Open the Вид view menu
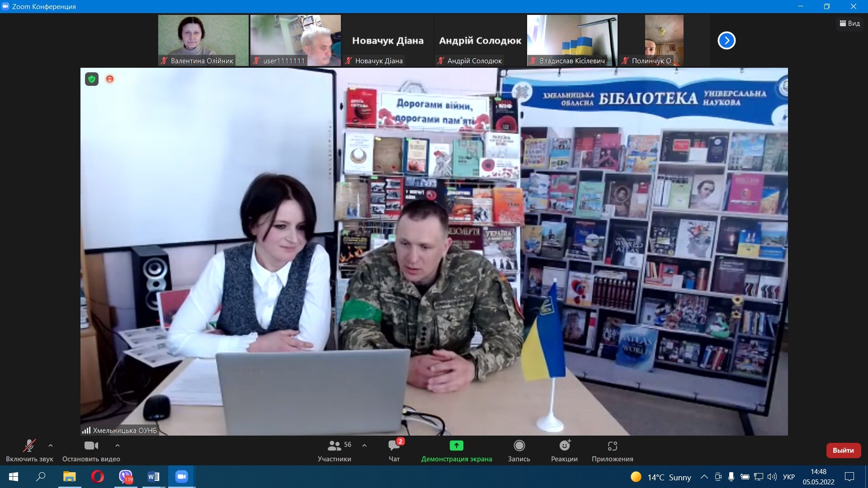Viewport: 868px width, 488px height. [849, 23]
